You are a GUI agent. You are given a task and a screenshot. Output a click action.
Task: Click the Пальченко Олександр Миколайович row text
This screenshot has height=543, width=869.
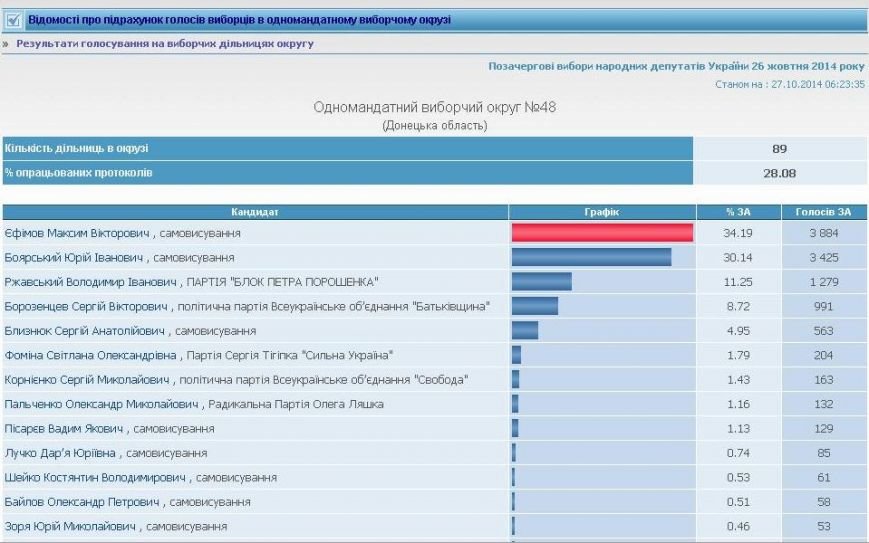pos(194,404)
